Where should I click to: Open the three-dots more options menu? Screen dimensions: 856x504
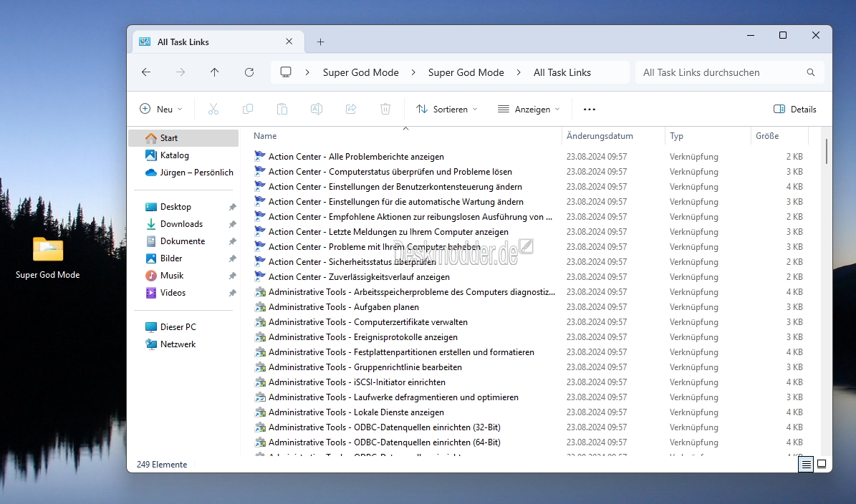click(589, 109)
